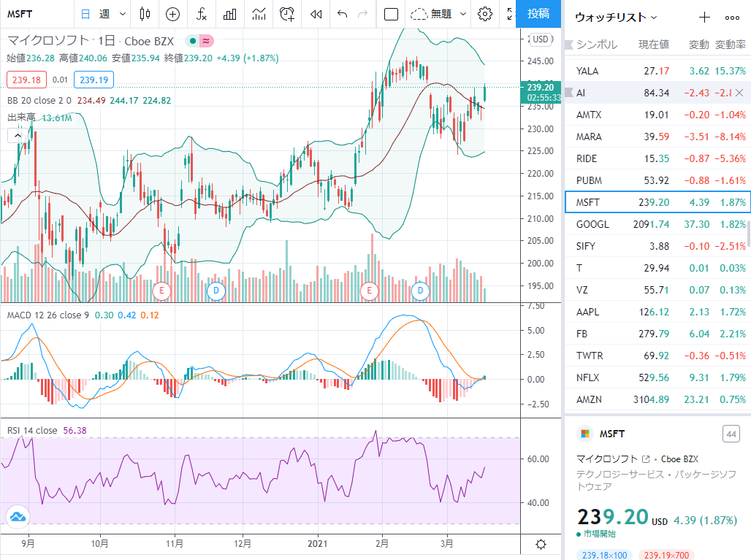Click the 投稿 publish button
751x560 pixels.
(x=538, y=14)
